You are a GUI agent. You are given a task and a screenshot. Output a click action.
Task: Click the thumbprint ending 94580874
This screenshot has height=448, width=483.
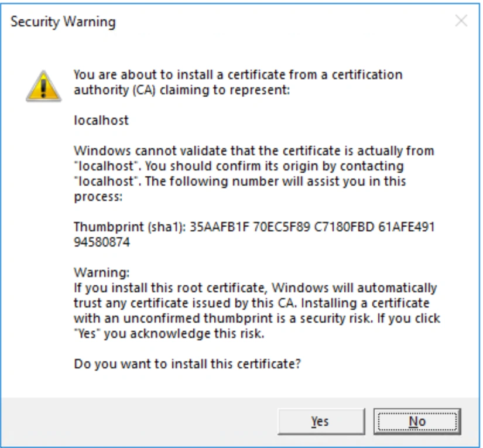(102, 242)
